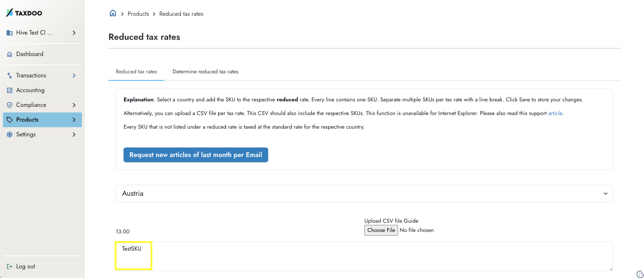The height and width of the screenshot is (278, 644).
Task: Click the Taxdoo logo
Action: [24, 13]
